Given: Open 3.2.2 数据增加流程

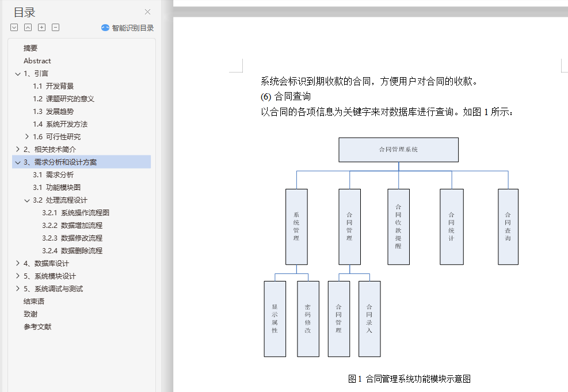Looking at the screenshot, I should (x=72, y=226).
